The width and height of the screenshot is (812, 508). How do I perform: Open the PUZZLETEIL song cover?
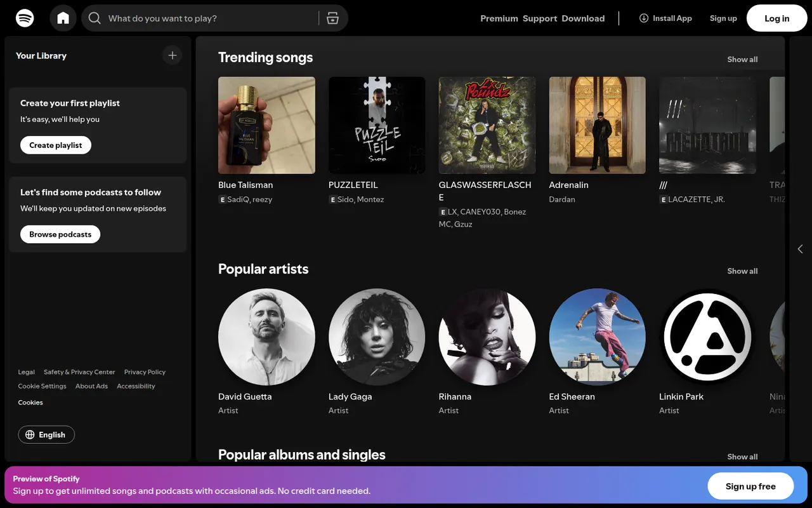coord(377,125)
